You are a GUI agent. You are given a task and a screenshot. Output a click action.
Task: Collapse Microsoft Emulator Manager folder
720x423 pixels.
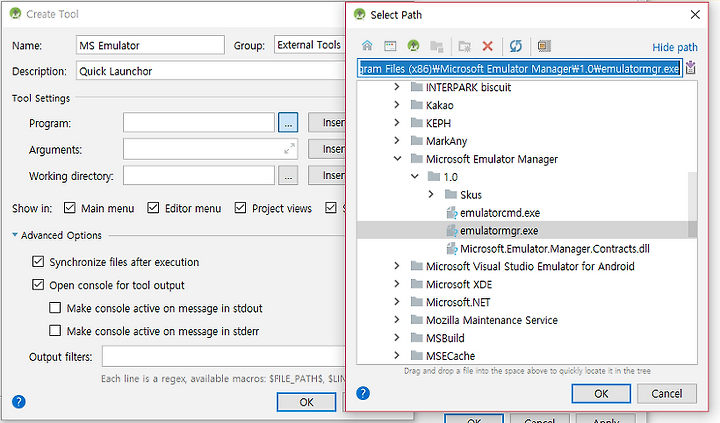pyautogui.click(x=397, y=158)
